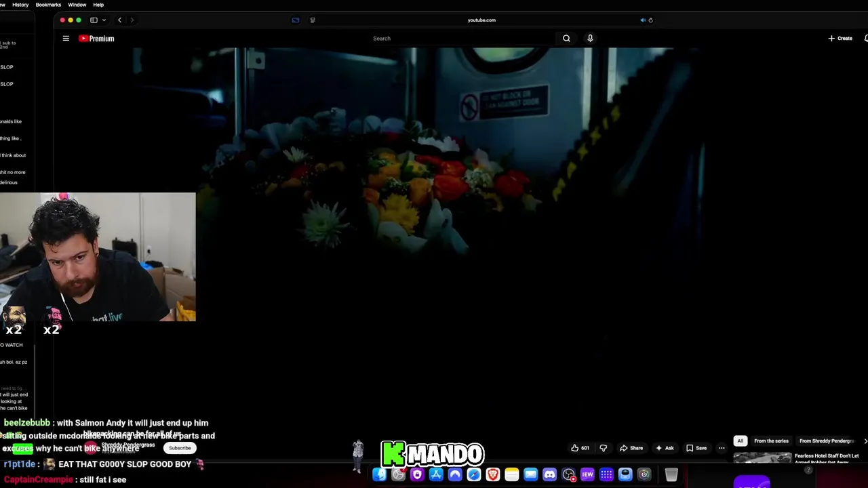Open the Bookmarks menu
The width and height of the screenshot is (868, 488).
[x=48, y=5]
